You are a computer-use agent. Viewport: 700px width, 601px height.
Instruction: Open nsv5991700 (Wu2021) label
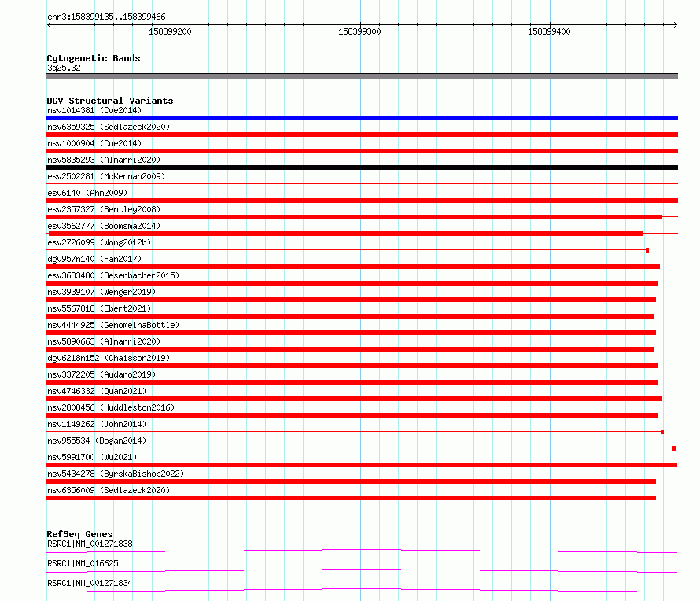[92, 457]
